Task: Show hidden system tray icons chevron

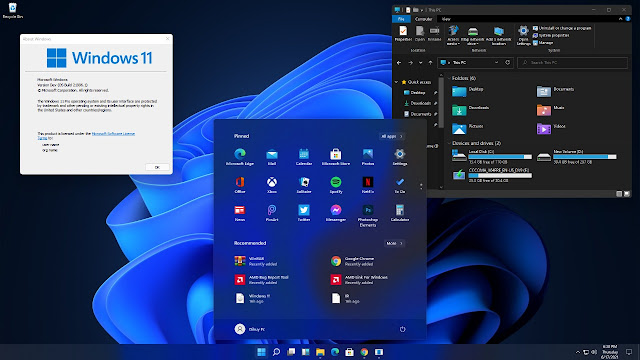Action: pyautogui.click(x=578, y=352)
